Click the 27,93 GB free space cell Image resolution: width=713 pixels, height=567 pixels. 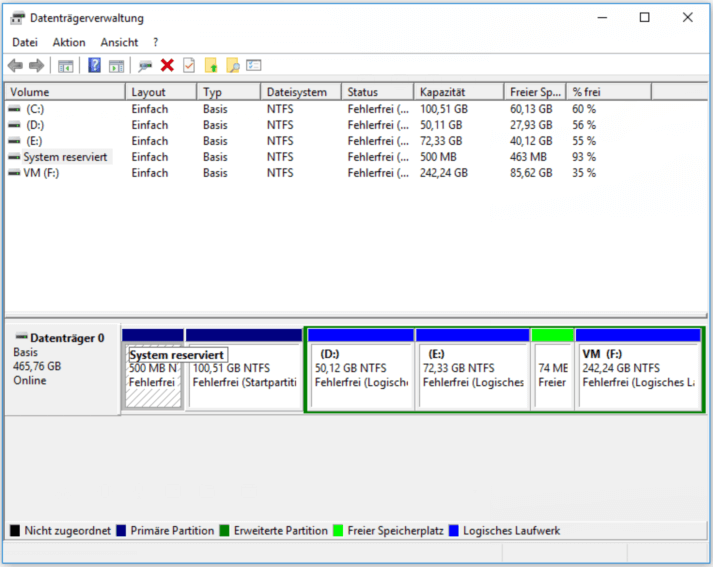coord(531,125)
